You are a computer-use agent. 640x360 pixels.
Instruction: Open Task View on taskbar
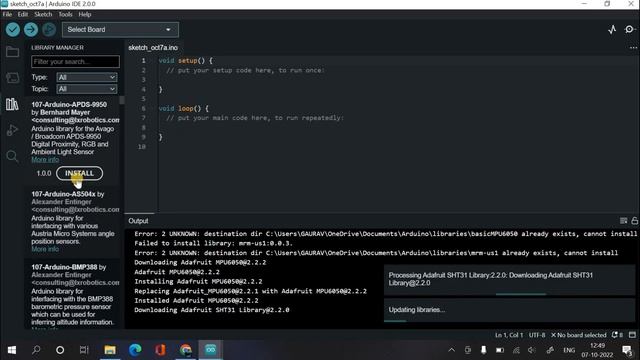point(84,350)
